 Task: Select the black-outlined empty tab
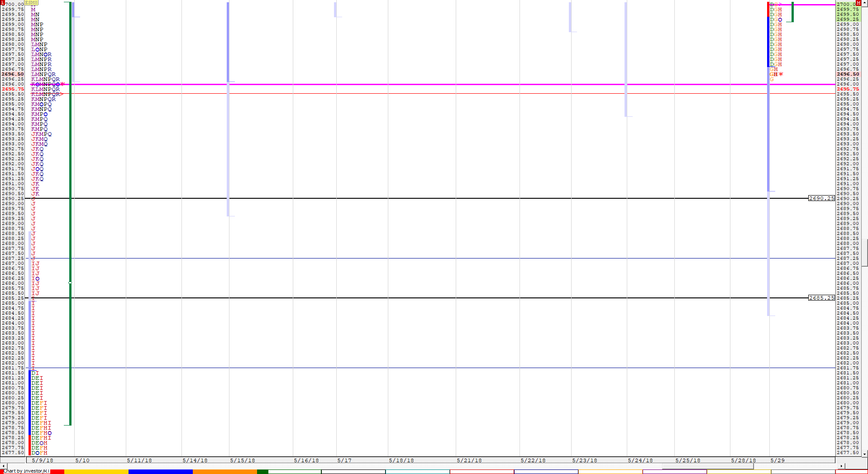click(x=353, y=472)
